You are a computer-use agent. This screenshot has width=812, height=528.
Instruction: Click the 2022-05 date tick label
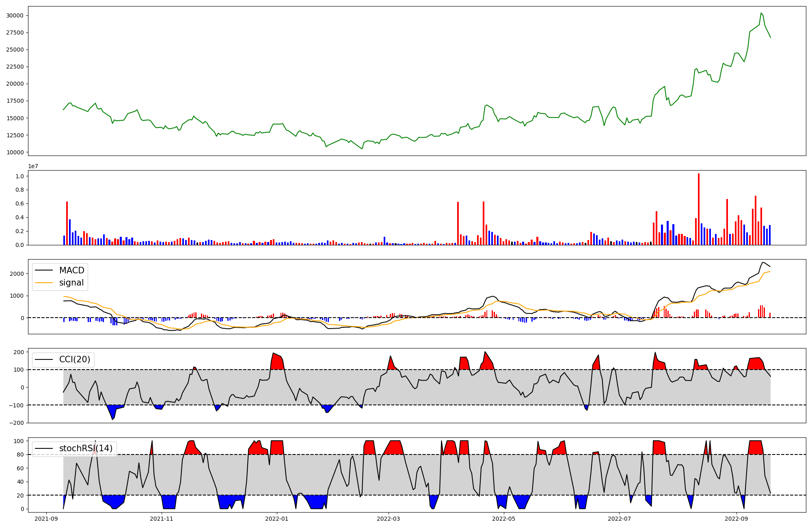[504, 519]
